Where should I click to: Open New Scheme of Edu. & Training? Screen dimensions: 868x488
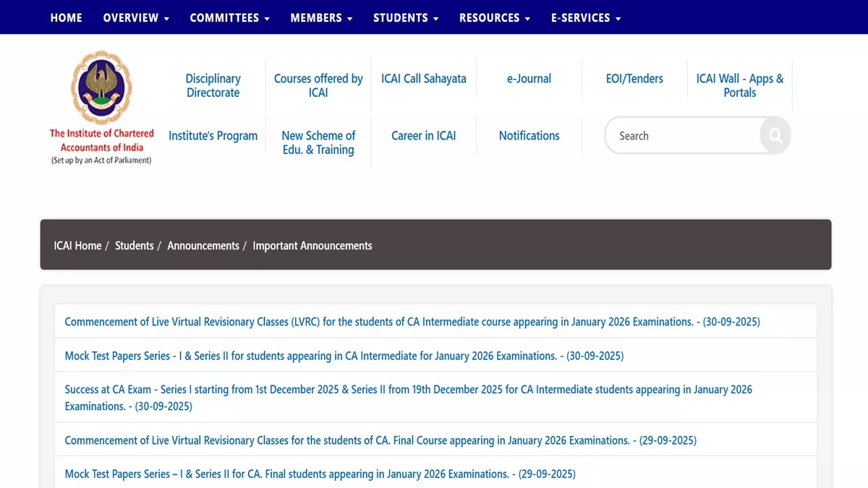pos(318,142)
